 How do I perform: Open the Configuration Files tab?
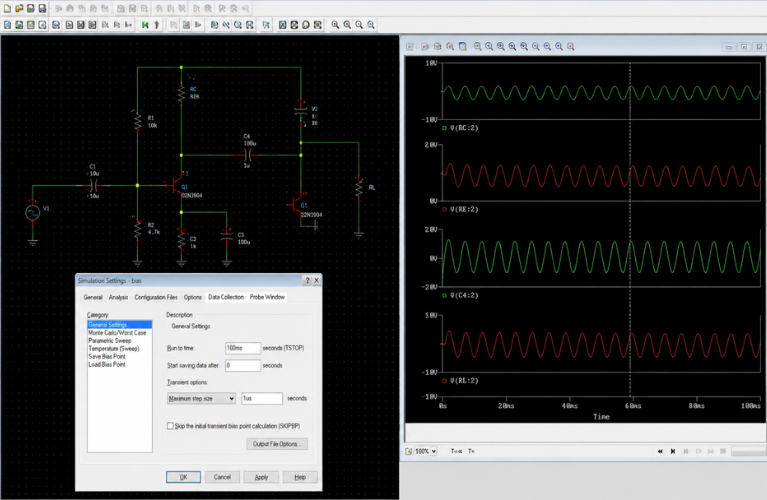point(156,297)
